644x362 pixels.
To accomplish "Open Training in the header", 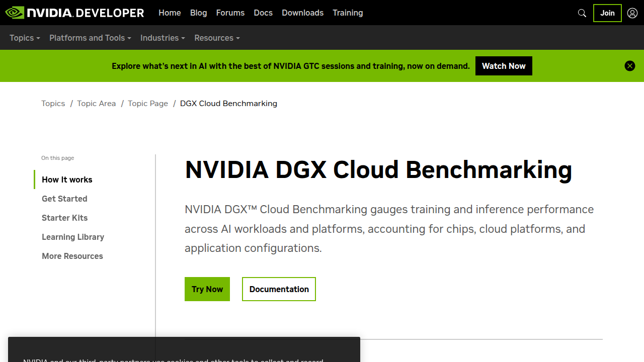I will [348, 13].
